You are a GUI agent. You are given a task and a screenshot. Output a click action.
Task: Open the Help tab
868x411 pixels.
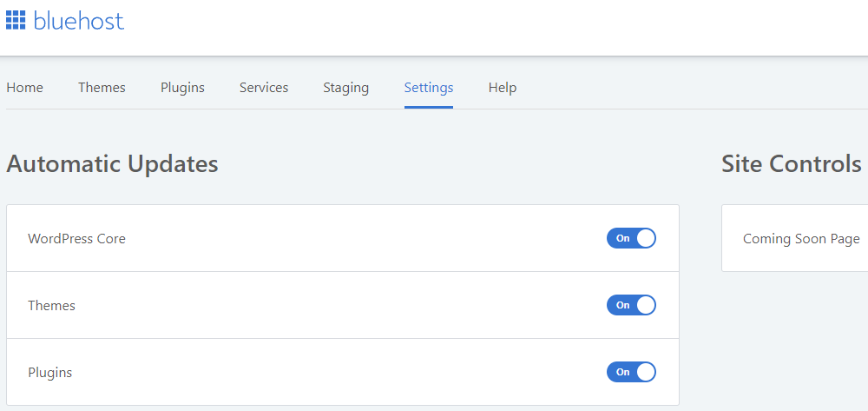[503, 88]
